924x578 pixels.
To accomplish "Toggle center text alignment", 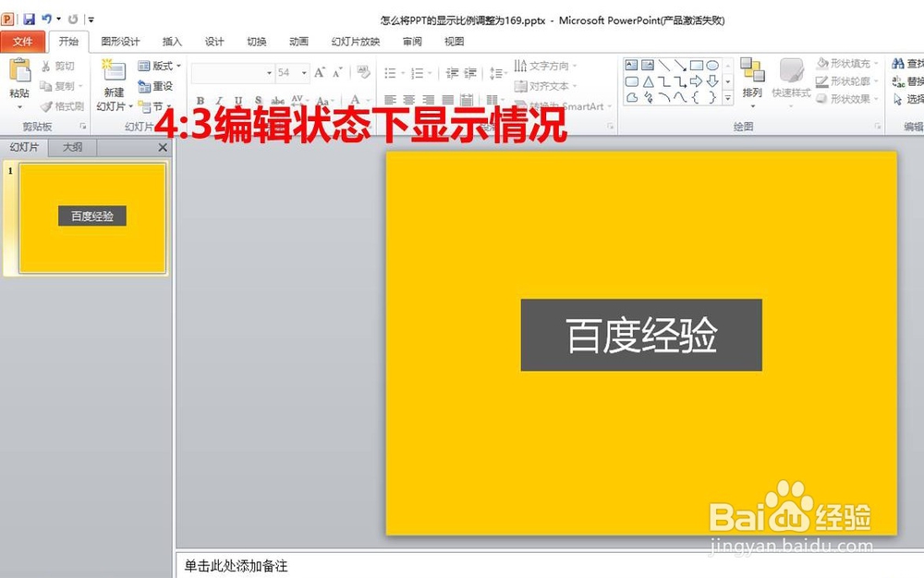I will pyautogui.click(x=409, y=100).
